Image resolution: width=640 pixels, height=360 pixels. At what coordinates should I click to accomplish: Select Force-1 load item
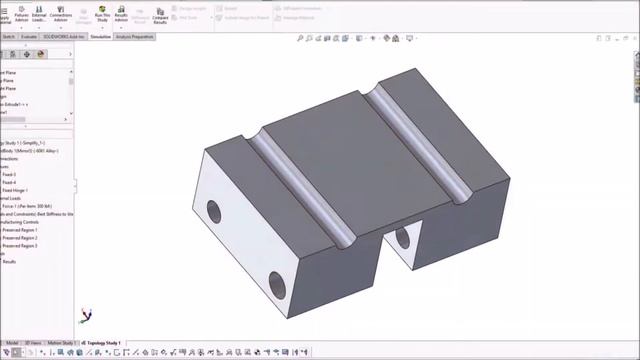coord(27,206)
